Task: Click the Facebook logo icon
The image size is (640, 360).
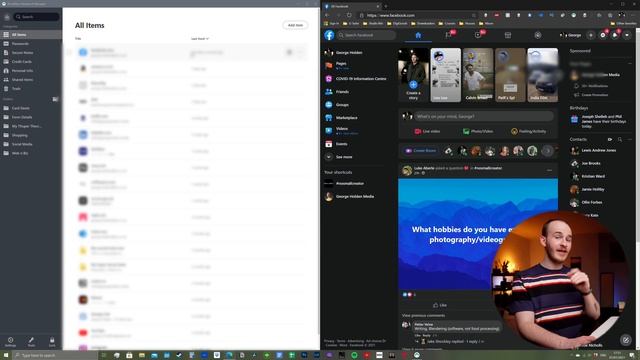Action: pos(329,35)
